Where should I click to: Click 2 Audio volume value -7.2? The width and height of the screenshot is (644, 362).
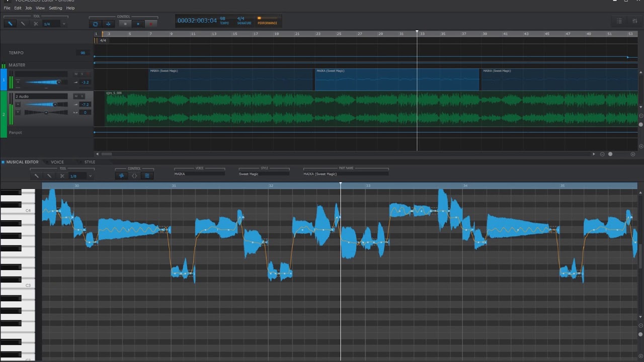85,105
